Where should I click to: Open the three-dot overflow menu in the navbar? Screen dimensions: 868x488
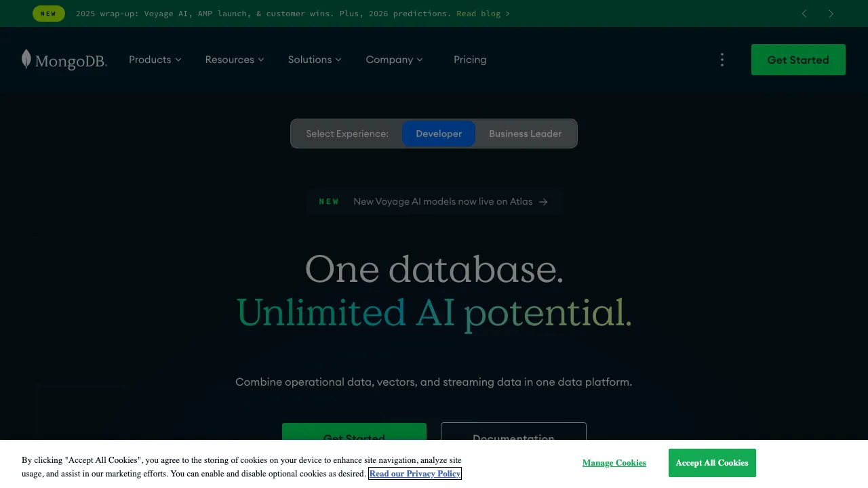(x=722, y=60)
